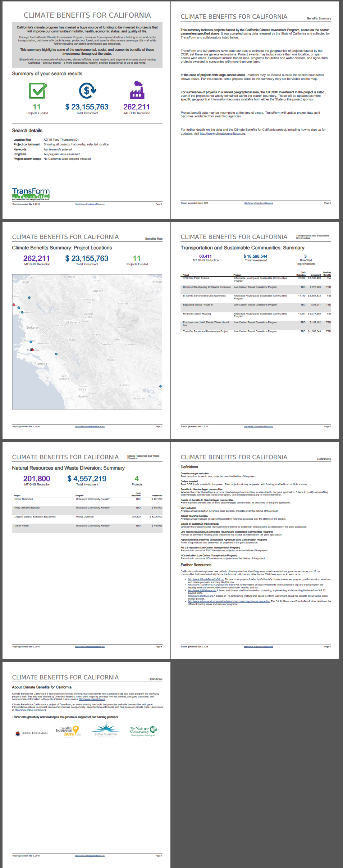The width and height of the screenshot is (343, 868).
Task: Open the CADelivers.org link
Action: [x=202, y=591]
